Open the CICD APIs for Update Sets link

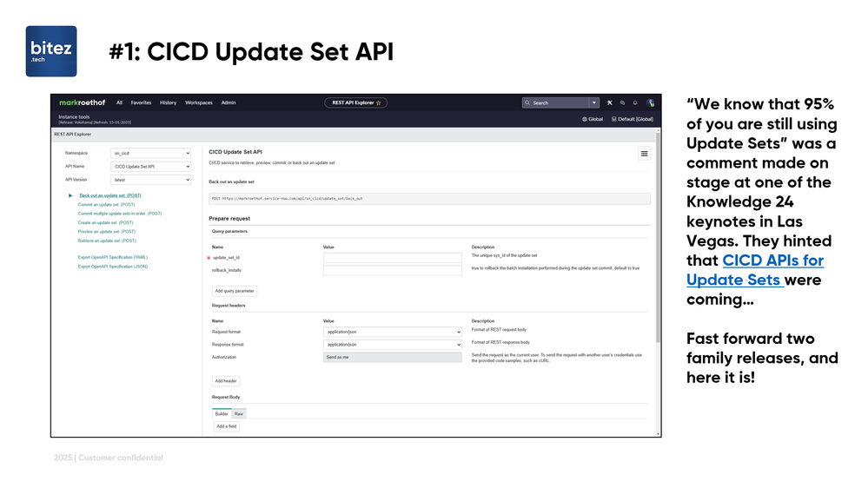click(755, 270)
